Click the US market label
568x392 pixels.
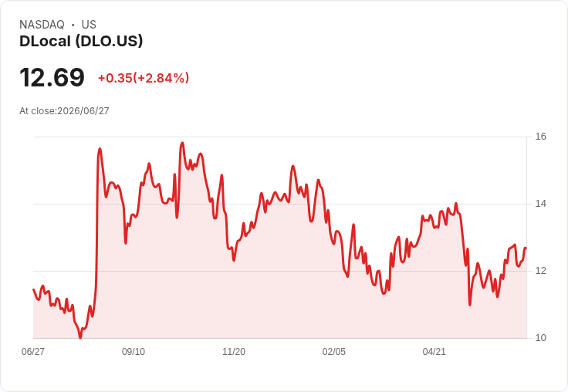[89, 25]
